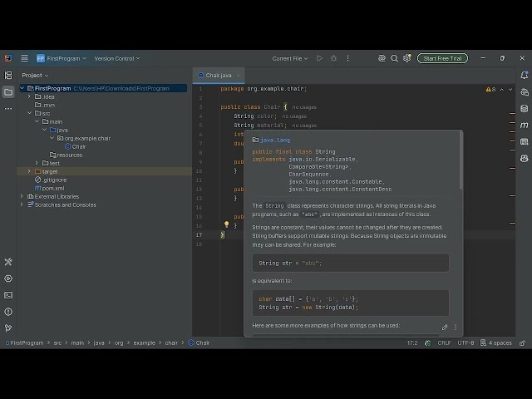Open the Git tool window icon
This screenshot has height=399, width=532.
[8, 328]
